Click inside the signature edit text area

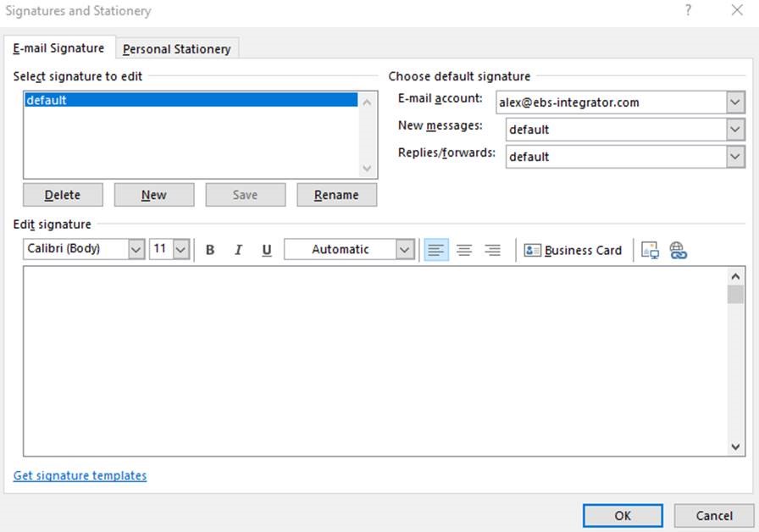(373, 360)
